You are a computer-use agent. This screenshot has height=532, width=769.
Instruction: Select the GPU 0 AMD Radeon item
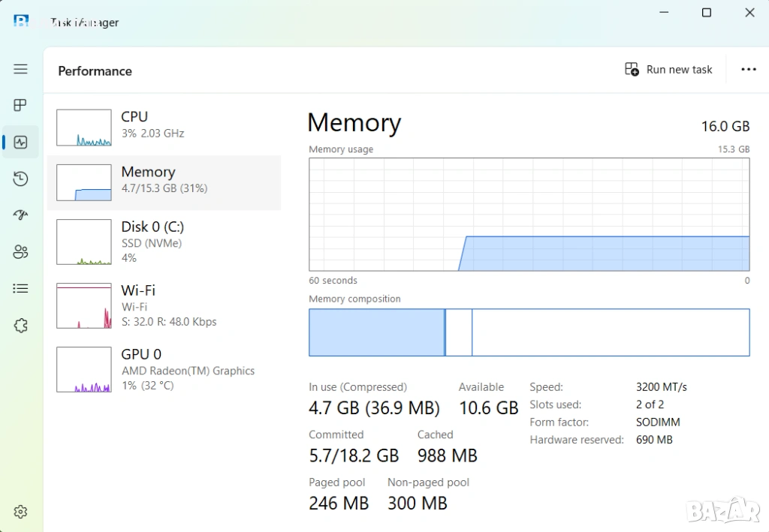164,369
